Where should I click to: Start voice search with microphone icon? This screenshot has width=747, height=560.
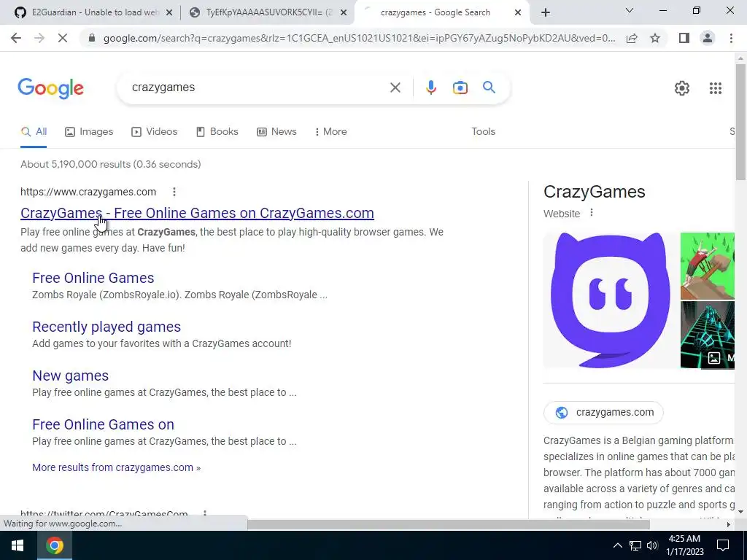430,87
